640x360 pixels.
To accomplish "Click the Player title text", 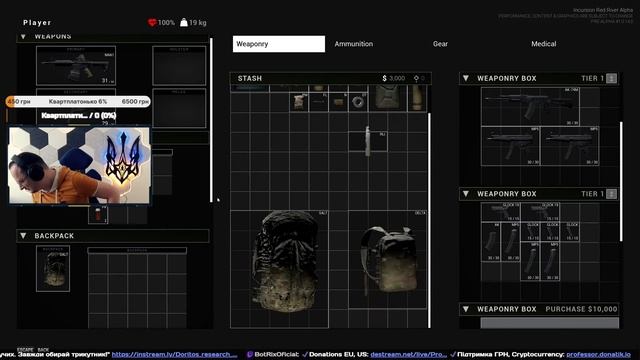I will pos(37,23).
